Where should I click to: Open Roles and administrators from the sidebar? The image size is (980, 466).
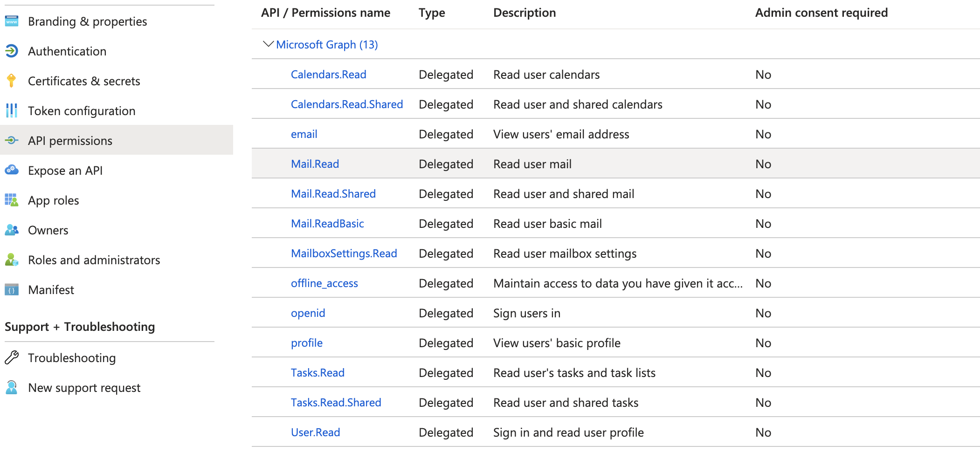pyautogui.click(x=94, y=260)
